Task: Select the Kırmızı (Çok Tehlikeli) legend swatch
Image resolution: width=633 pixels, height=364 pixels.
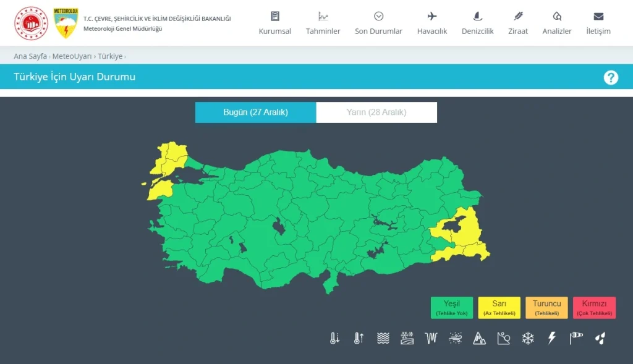Action: tap(594, 308)
